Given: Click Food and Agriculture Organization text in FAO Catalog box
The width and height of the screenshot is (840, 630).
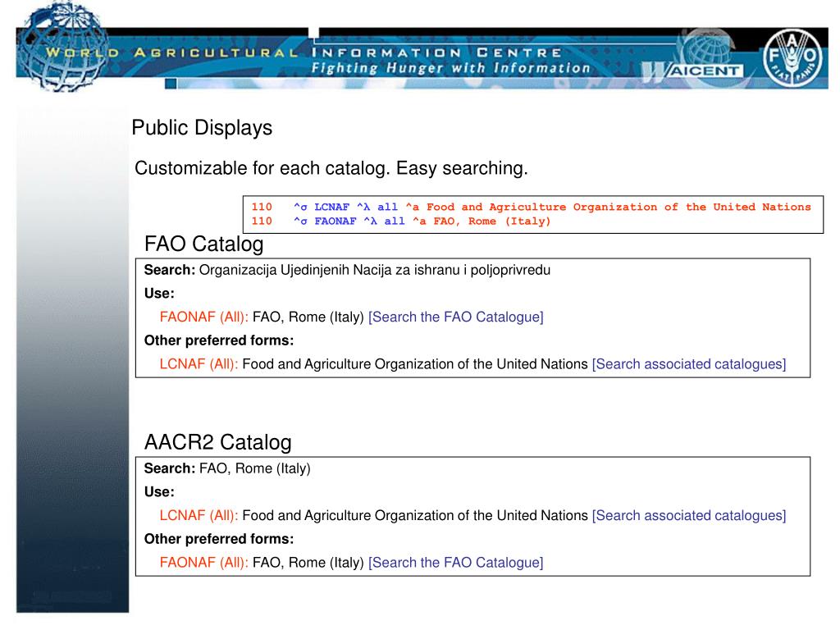Looking at the screenshot, I should (415, 364).
